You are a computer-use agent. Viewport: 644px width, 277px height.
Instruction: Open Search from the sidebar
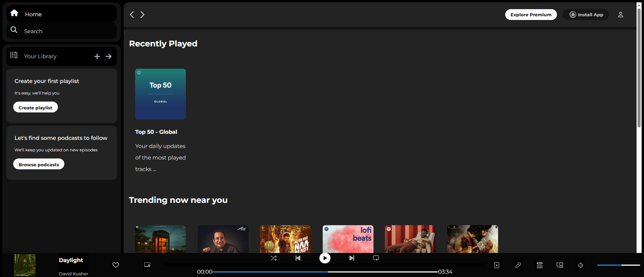(62, 31)
